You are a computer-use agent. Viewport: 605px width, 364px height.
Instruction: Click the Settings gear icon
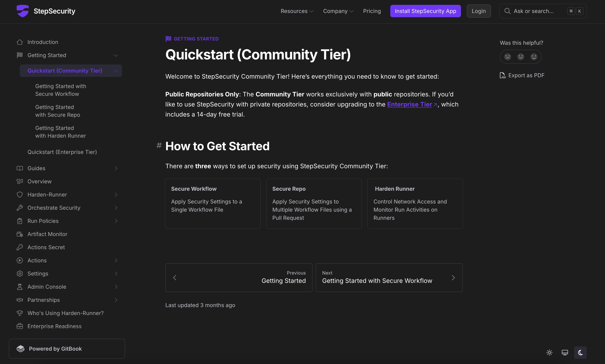pos(20,274)
